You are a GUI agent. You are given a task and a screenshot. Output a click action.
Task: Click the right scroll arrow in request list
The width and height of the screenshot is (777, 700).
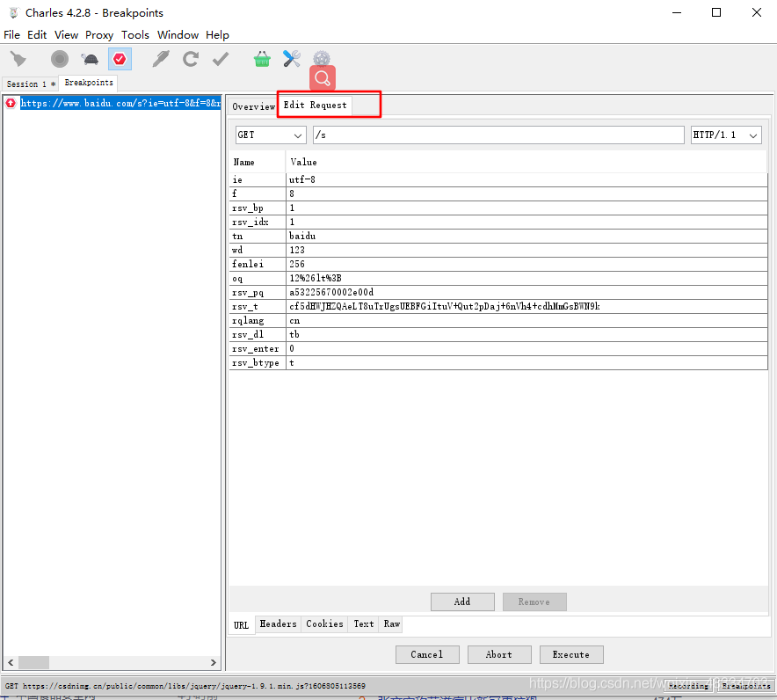coord(213,662)
